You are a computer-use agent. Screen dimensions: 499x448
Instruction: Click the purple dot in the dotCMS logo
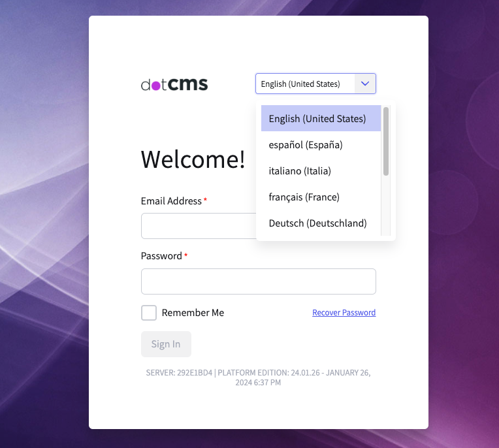point(155,86)
